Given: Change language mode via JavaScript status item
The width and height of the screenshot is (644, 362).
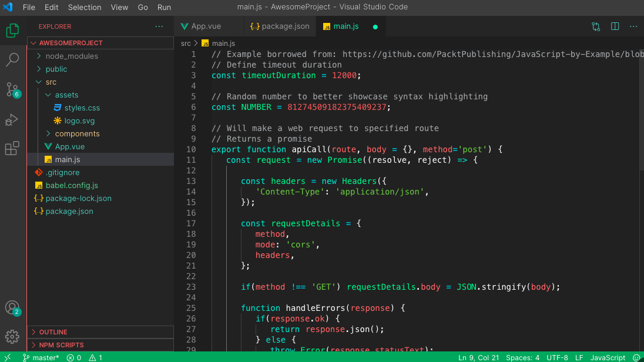Looking at the screenshot, I should tap(608, 357).
